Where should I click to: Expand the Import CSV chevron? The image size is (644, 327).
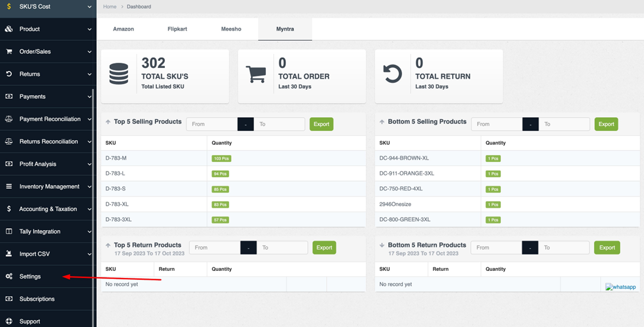tap(90, 254)
